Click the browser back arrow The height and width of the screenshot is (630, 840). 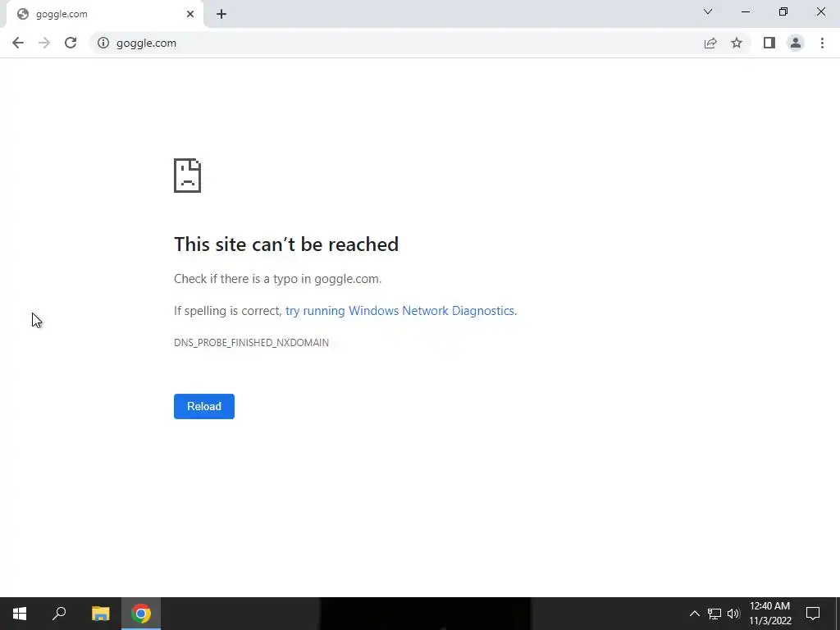coord(18,43)
